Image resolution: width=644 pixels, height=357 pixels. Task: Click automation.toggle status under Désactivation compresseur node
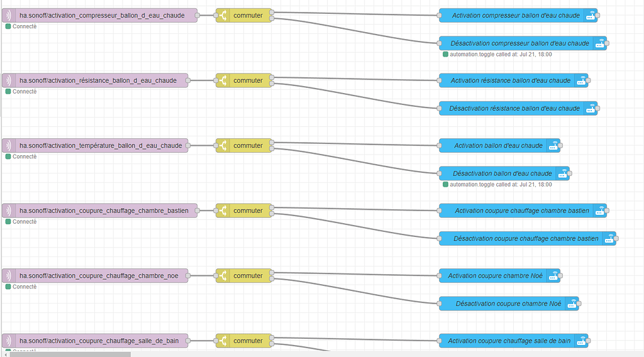497,54
